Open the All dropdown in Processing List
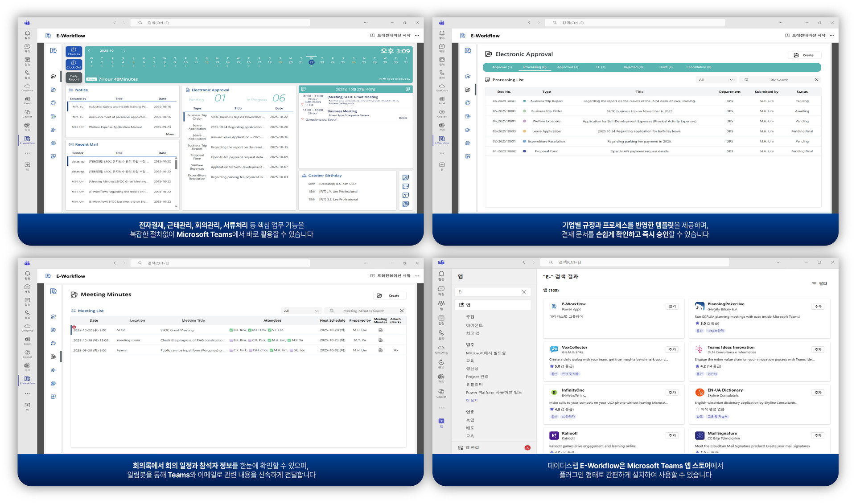Image resolution: width=856 pixels, height=504 pixels. point(716,80)
